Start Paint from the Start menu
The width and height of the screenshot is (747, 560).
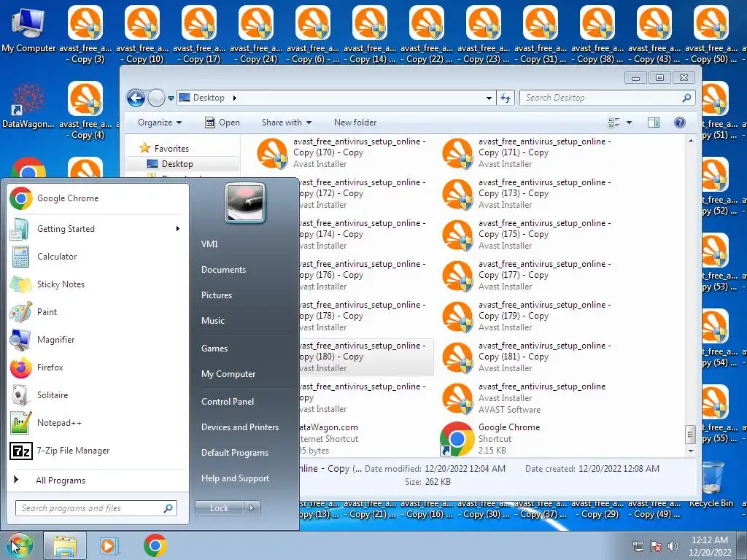click(97, 312)
